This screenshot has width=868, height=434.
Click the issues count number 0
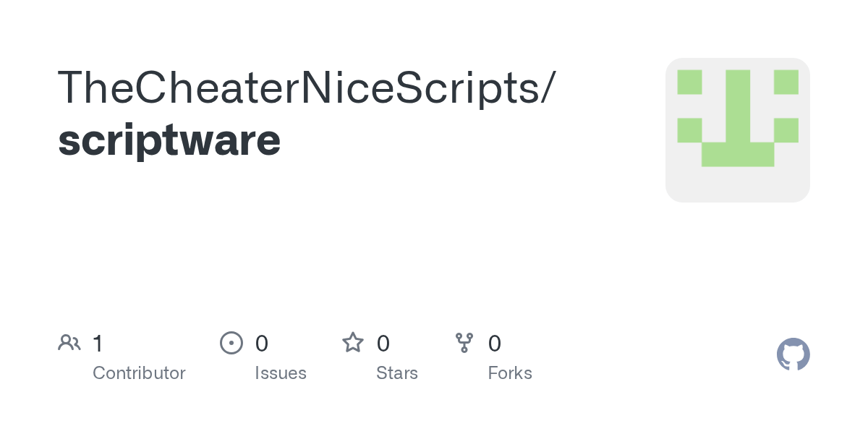pyautogui.click(x=262, y=344)
